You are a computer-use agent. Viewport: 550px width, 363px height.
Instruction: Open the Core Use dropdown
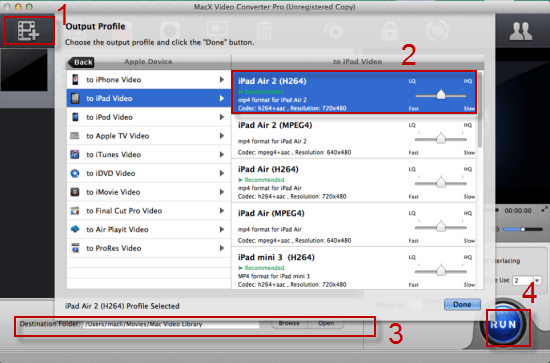tap(537, 281)
